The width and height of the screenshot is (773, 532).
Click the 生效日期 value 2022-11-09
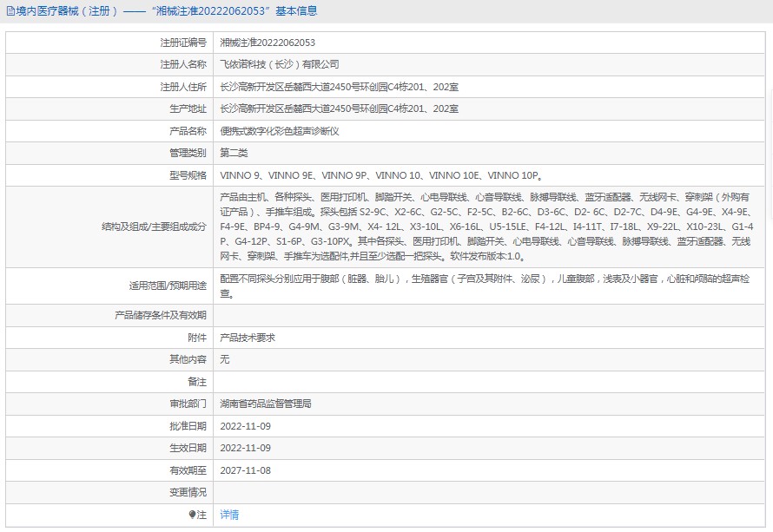point(245,449)
